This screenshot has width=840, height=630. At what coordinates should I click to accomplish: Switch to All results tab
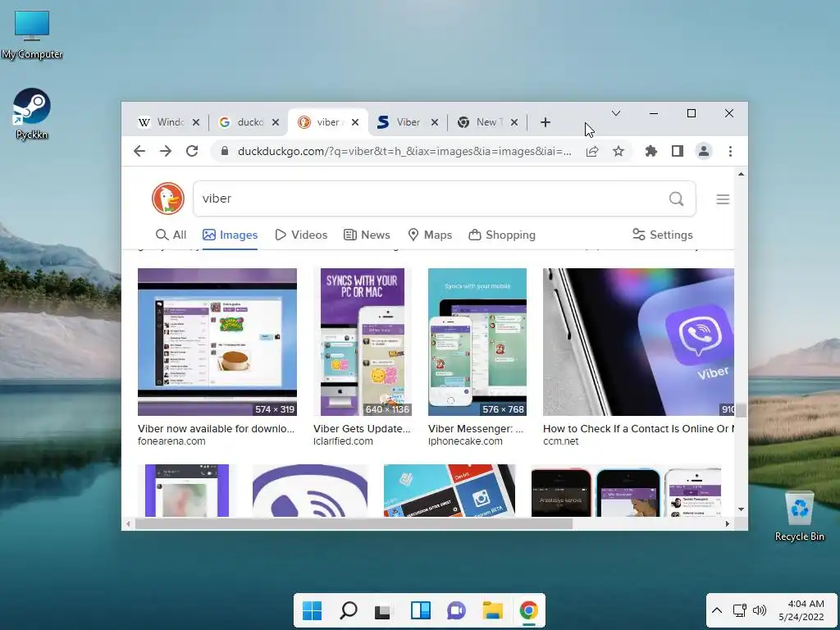[x=171, y=235]
